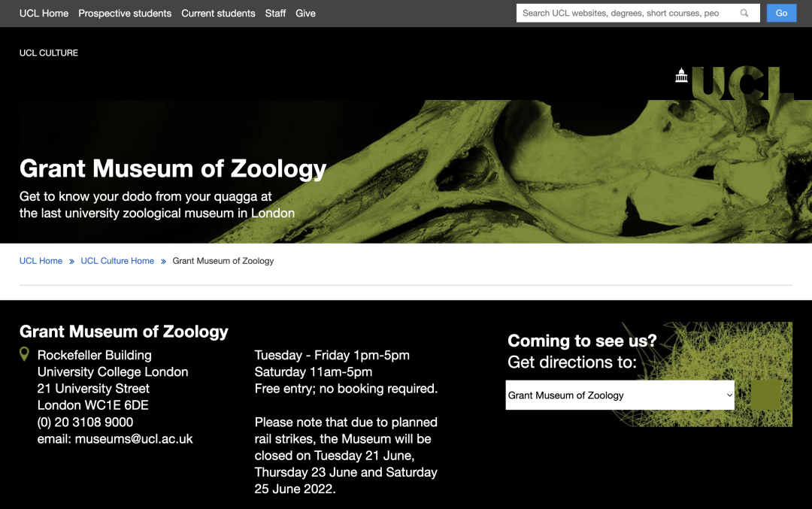
Task: Open the Get directions dropdown
Action: [620, 395]
